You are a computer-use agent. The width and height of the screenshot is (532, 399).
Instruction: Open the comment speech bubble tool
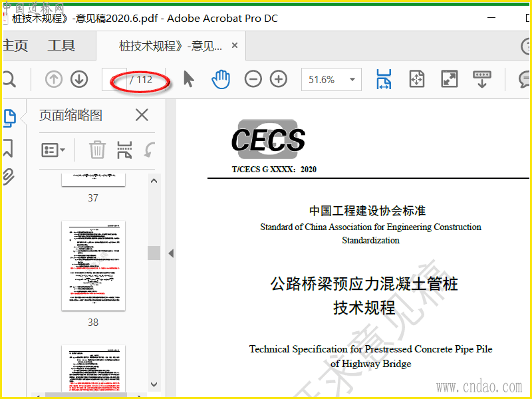pyautogui.click(x=524, y=79)
